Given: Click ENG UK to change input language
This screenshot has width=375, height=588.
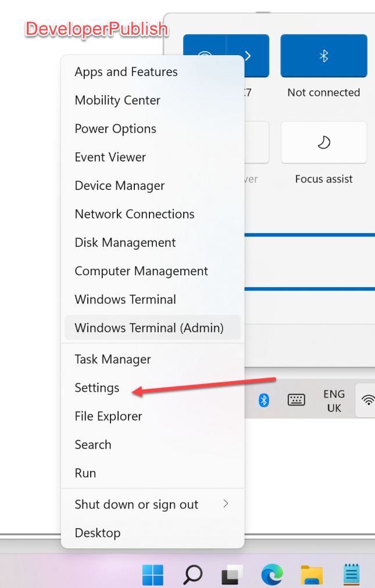Looking at the screenshot, I should [334, 400].
